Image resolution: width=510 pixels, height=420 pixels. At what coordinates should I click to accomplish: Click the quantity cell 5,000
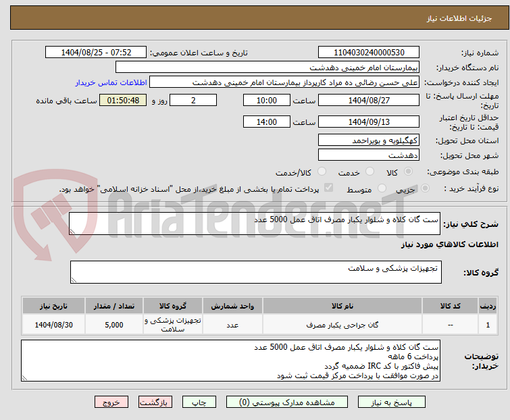coord(114,325)
